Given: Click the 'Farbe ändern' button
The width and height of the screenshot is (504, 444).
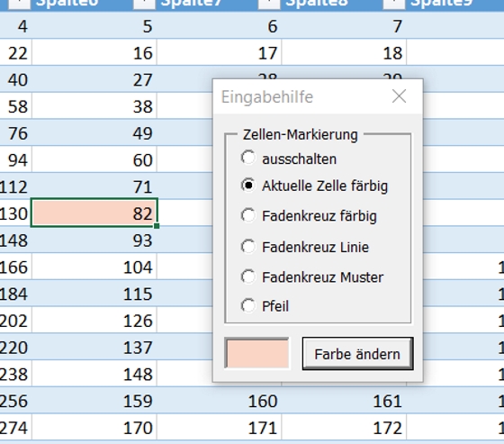Looking at the screenshot, I should (357, 354).
